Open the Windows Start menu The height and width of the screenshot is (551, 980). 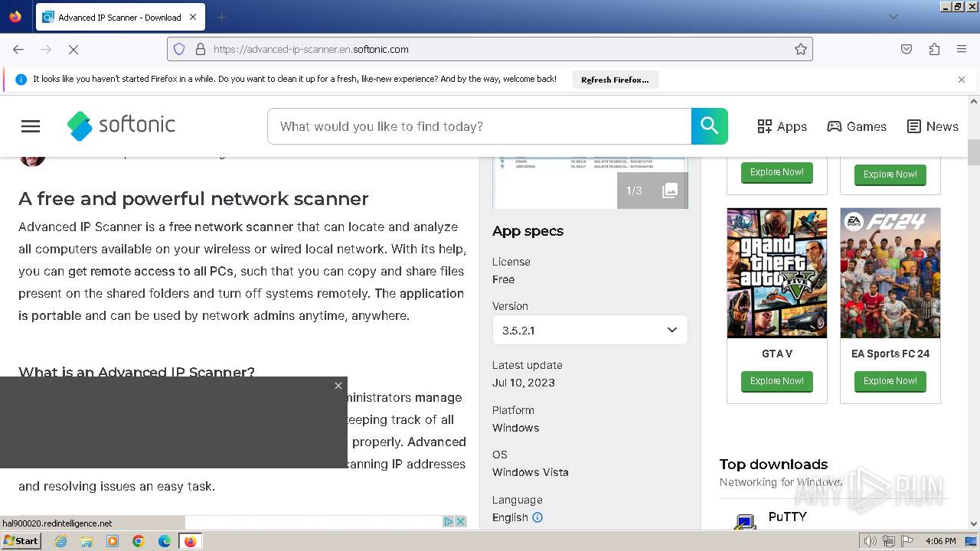point(21,541)
